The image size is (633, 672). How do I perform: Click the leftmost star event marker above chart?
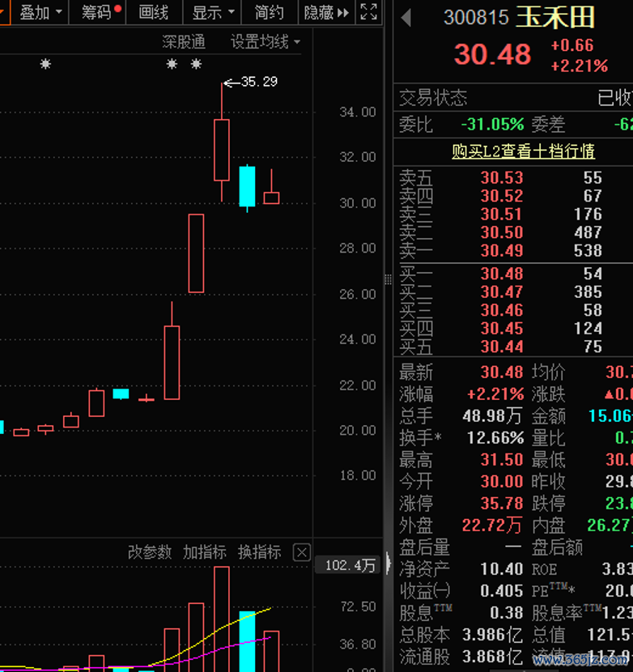coord(45,64)
